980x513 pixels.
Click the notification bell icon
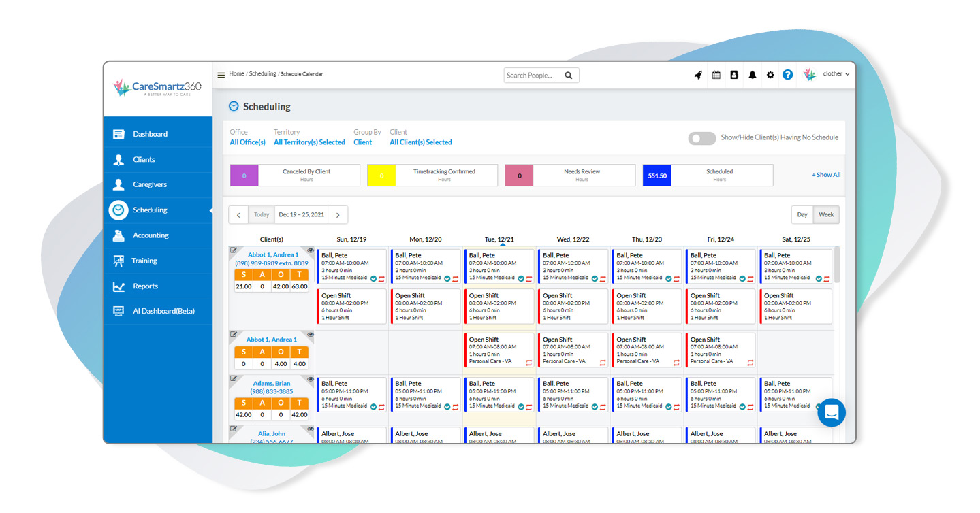[753, 76]
